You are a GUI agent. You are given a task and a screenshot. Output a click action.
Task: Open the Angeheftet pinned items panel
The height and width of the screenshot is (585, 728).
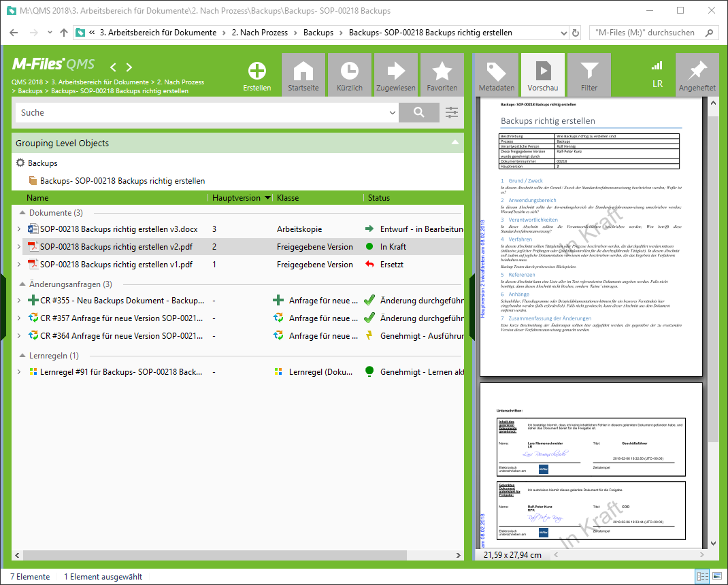coord(698,74)
